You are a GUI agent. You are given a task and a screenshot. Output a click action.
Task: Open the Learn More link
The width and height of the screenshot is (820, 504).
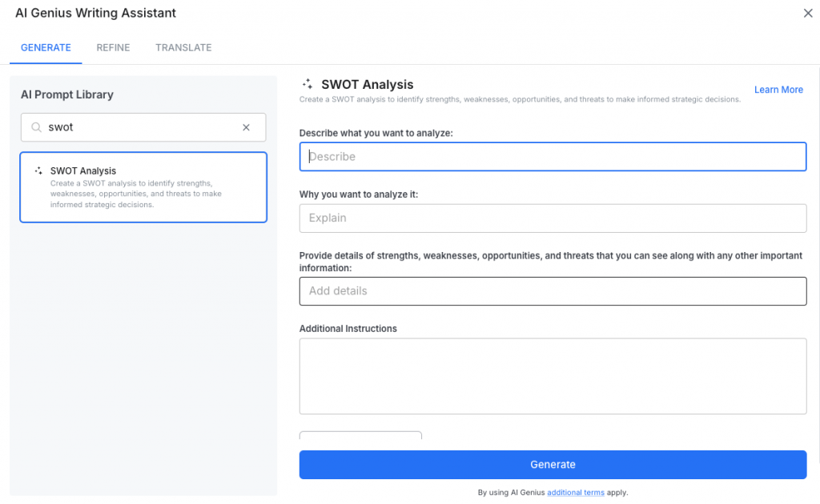pos(778,90)
